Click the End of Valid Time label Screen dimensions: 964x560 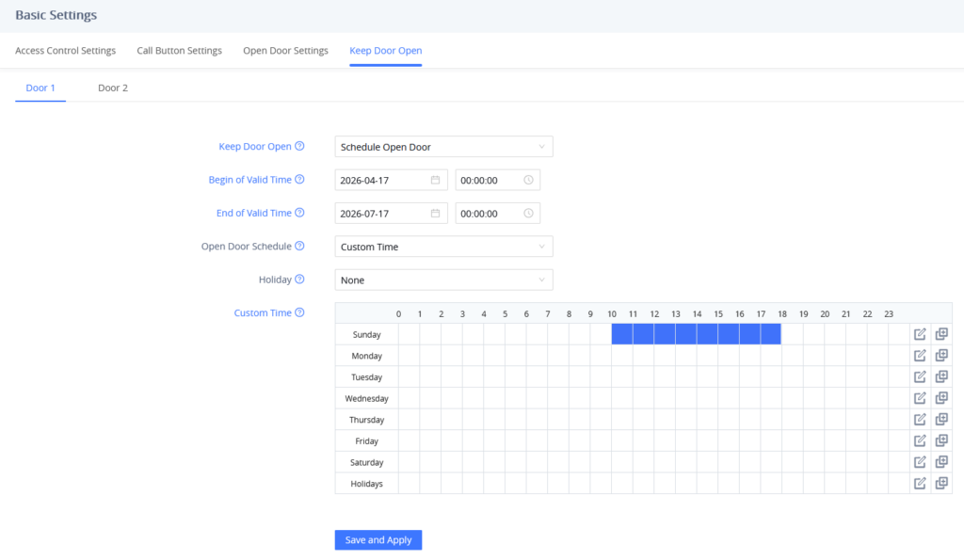point(254,213)
